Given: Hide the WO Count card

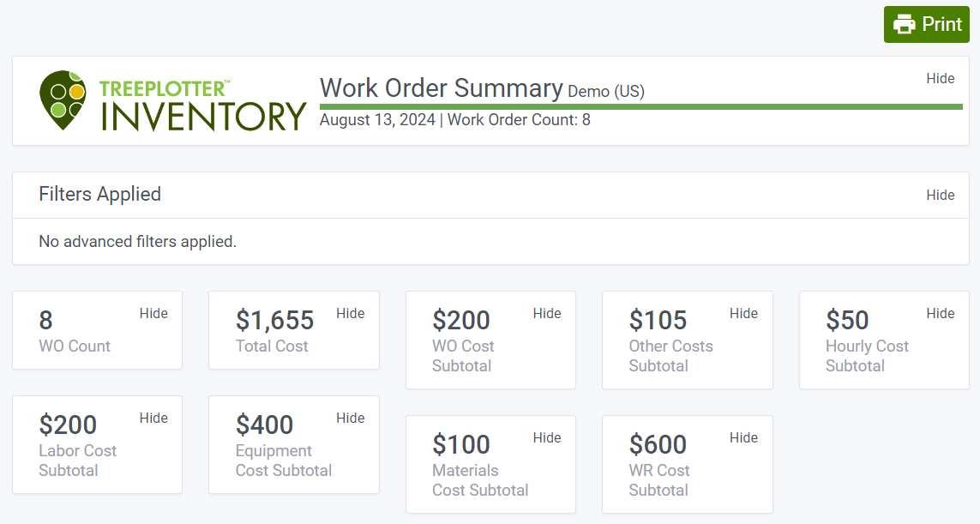Looking at the screenshot, I should (x=153, y=313).
